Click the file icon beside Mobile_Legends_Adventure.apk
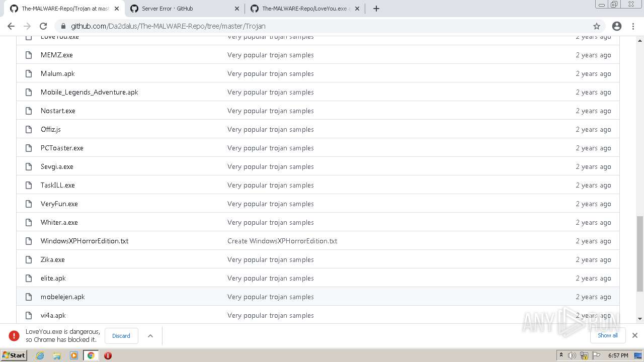Viewport: 644px width, 362px height. click(29, 92)
